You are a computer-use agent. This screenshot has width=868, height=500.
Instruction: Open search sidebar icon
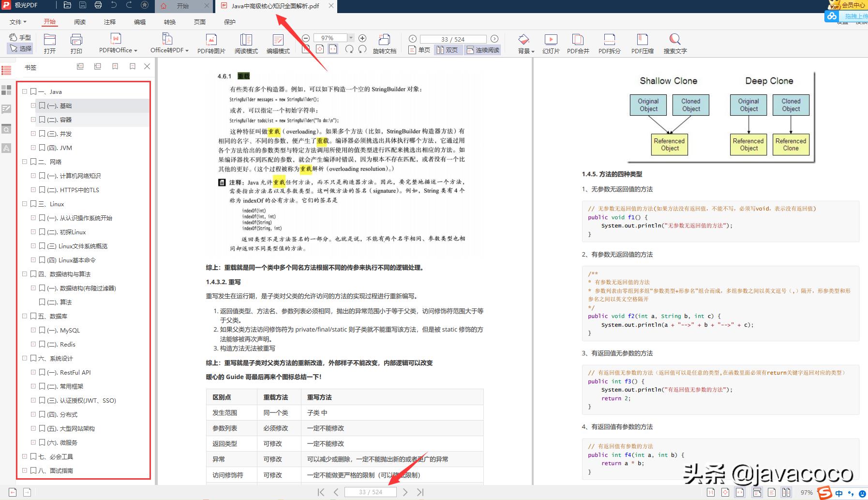(x=6, y=129)
